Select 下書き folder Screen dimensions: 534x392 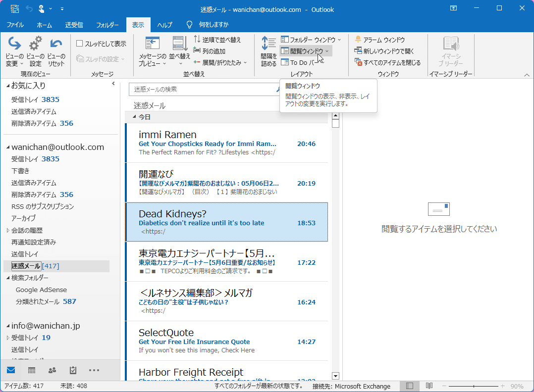pos(20,171)
